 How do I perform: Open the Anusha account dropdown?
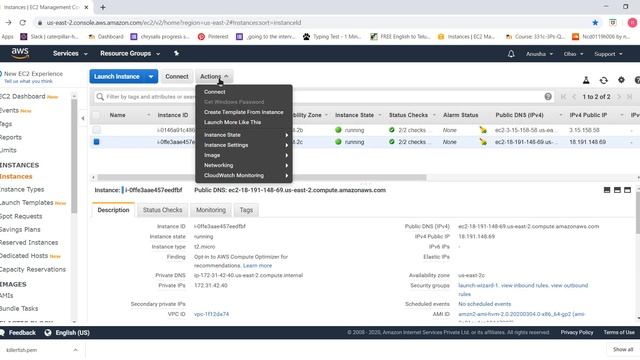(539, 54)
